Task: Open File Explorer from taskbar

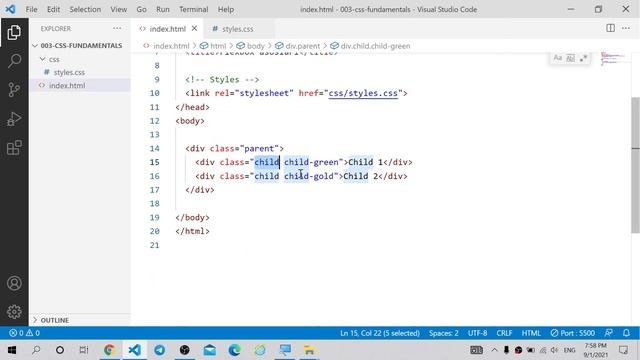Action: 309,350
